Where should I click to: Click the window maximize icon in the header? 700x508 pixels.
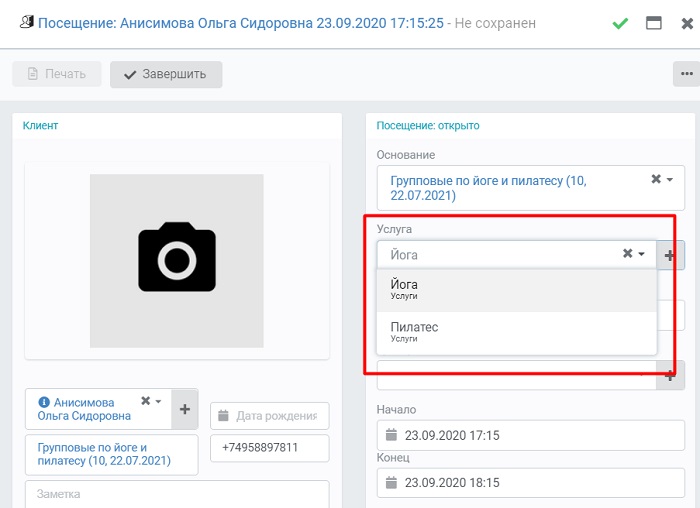654,23
